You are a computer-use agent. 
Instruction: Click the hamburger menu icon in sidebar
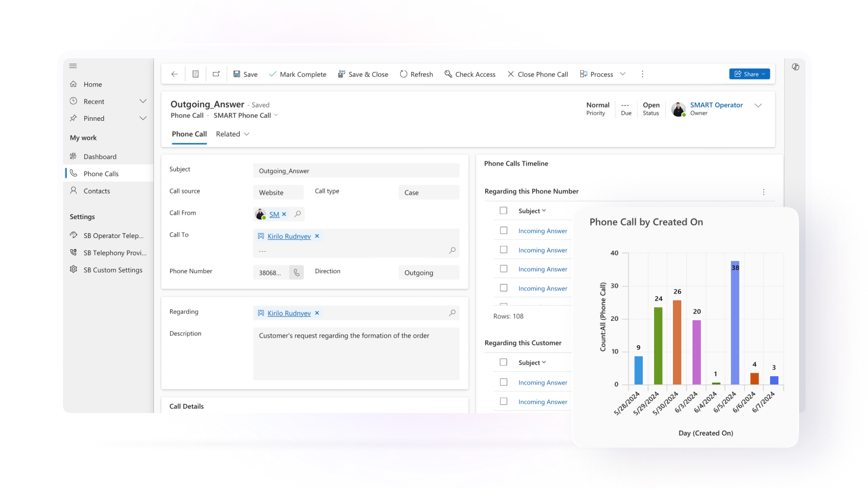click(73, 66)
